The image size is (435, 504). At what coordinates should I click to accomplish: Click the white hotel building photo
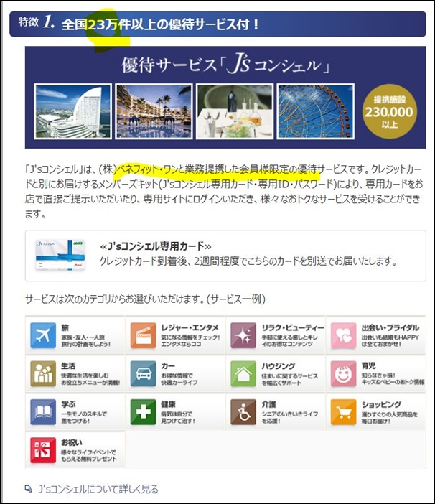click(73, 111)
